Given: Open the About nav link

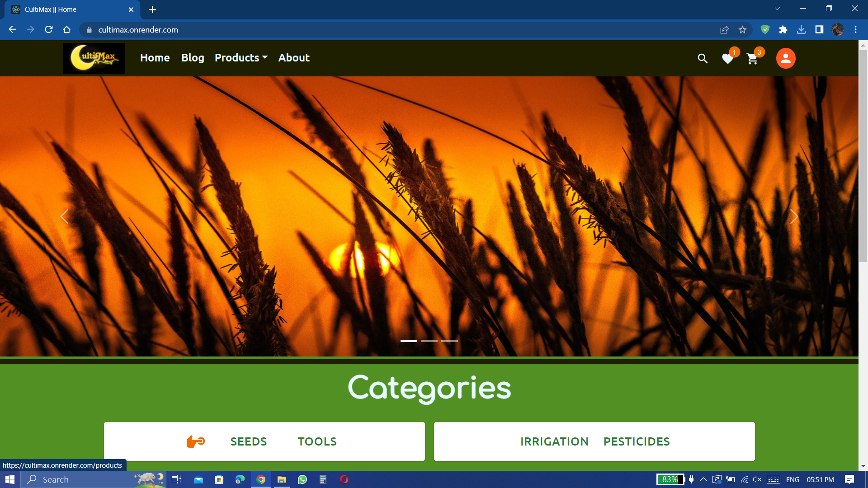Looking at the screenshot, I should 294,58.
